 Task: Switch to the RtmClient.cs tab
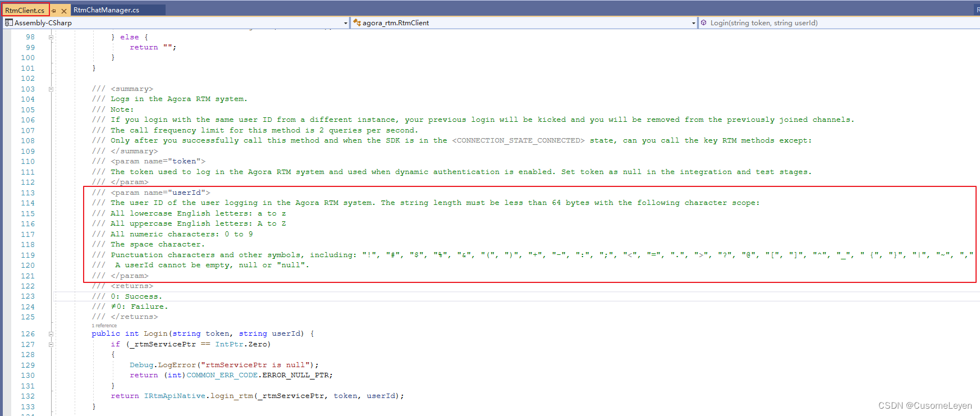(25, 10)
